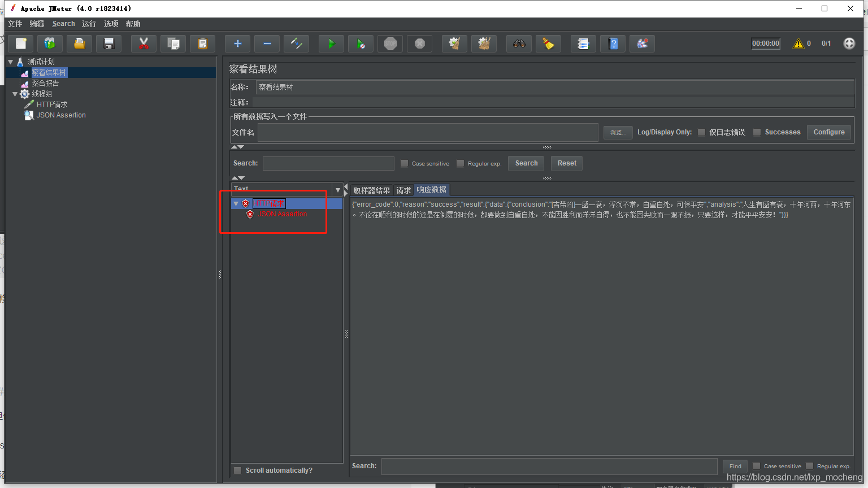Click the split pane arrows above the Text renderer
Viewport: 868px width, 488px height.
click(238, 178)
